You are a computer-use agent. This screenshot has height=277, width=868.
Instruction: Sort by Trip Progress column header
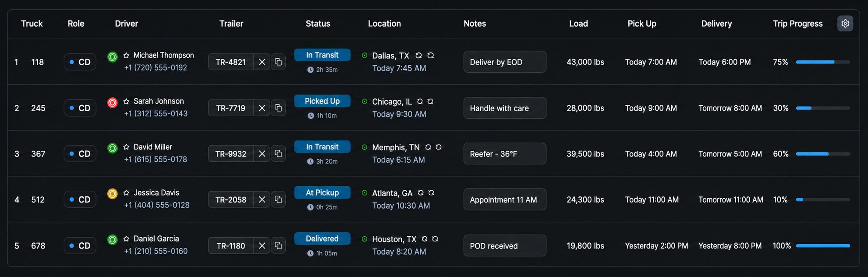pos(797,24)
